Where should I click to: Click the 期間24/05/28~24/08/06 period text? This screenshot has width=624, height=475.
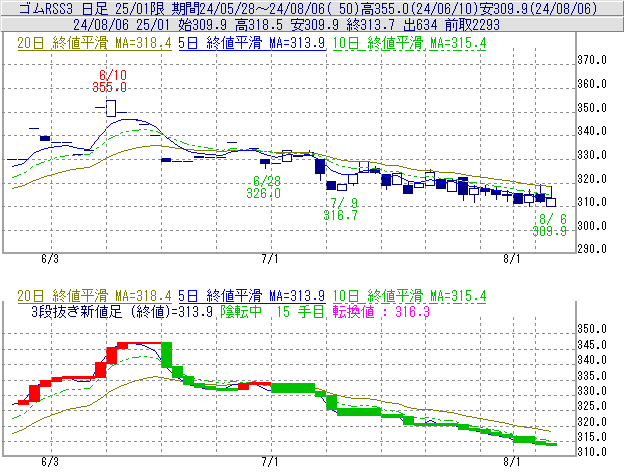coord(249,8)
